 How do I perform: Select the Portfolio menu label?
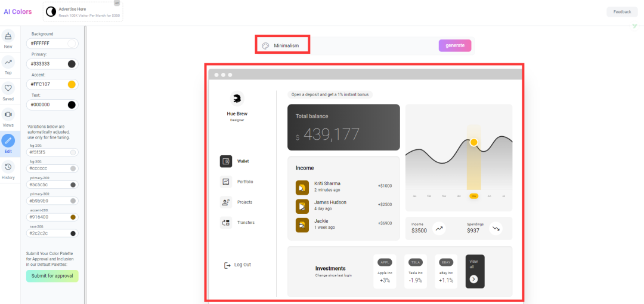tap(245, 182)
